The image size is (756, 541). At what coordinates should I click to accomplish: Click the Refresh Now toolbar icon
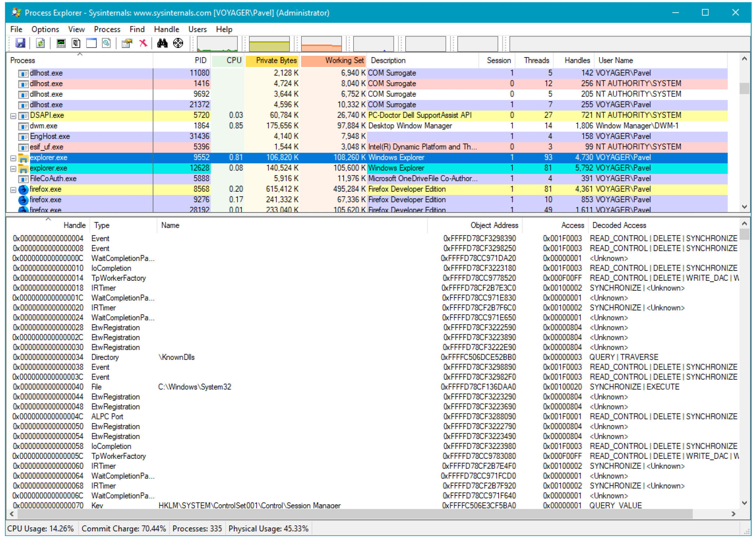40,43
